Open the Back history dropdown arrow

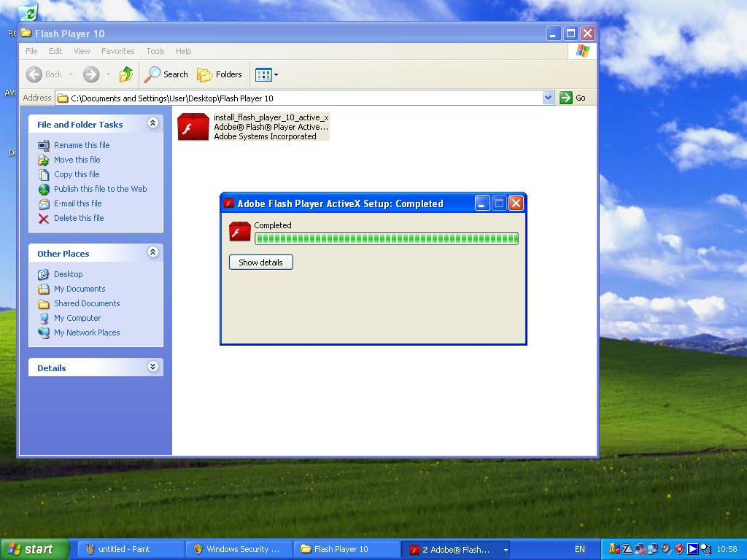click(x=71, y=74)
